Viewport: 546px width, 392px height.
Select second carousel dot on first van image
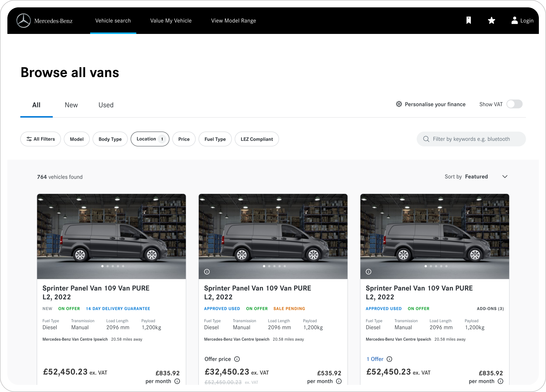click(108, 266)
